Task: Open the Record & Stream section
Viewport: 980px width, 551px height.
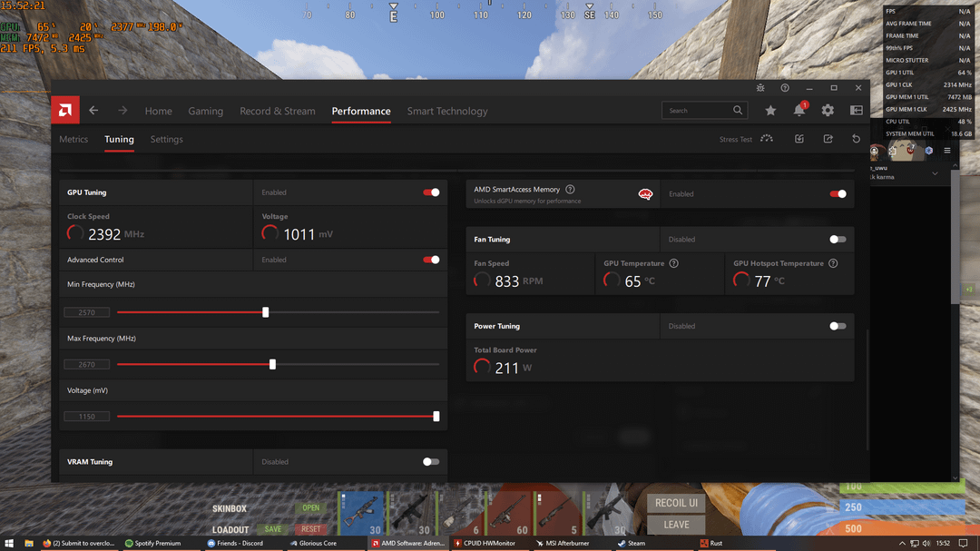Action: click(277, 110)
